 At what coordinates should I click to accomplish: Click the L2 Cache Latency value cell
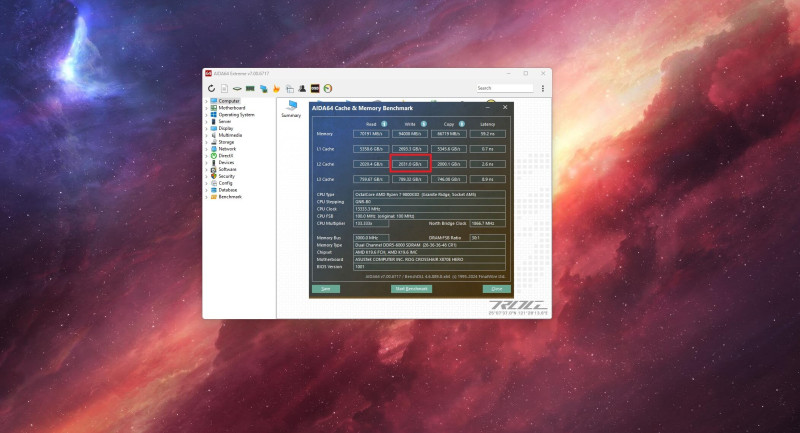487,164
